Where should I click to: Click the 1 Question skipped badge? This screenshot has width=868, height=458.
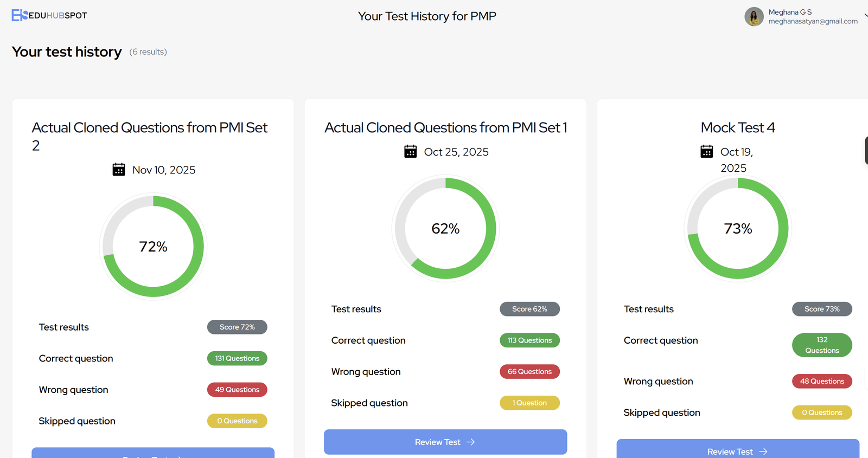[x=529, y=403]
